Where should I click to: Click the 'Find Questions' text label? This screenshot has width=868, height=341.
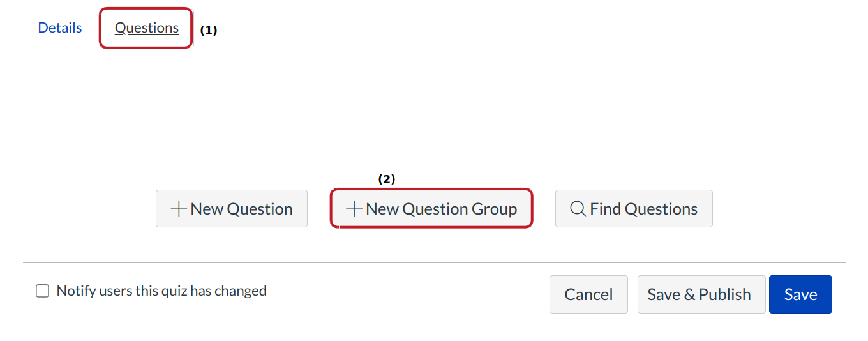pos(643,209)
